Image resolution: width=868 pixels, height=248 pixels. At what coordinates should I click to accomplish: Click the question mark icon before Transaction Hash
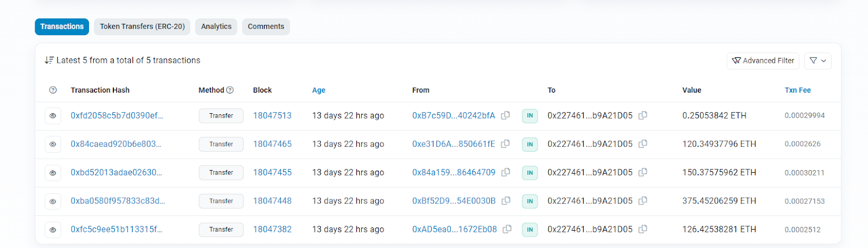pos(53,90)
